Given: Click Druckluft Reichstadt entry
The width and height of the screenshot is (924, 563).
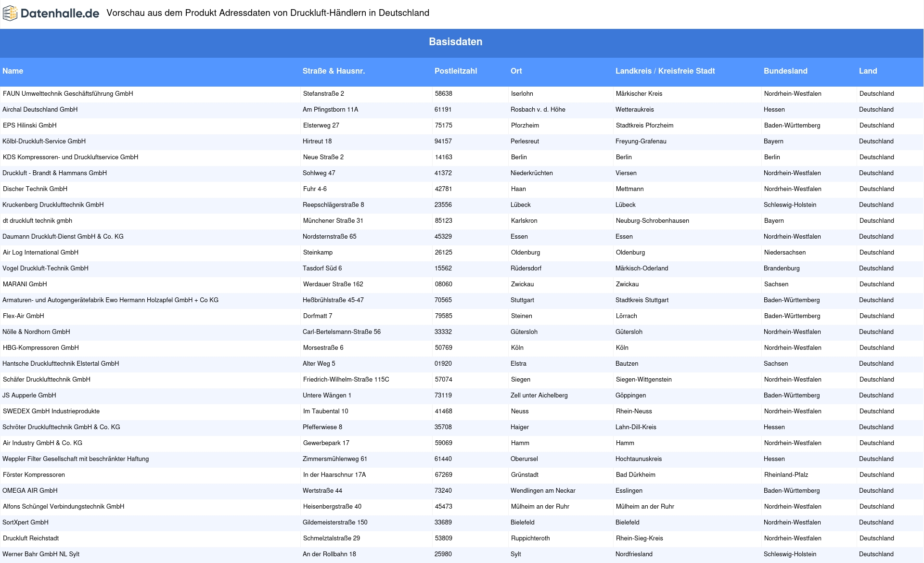Looking at the screenshot, I should click(31, 538).
